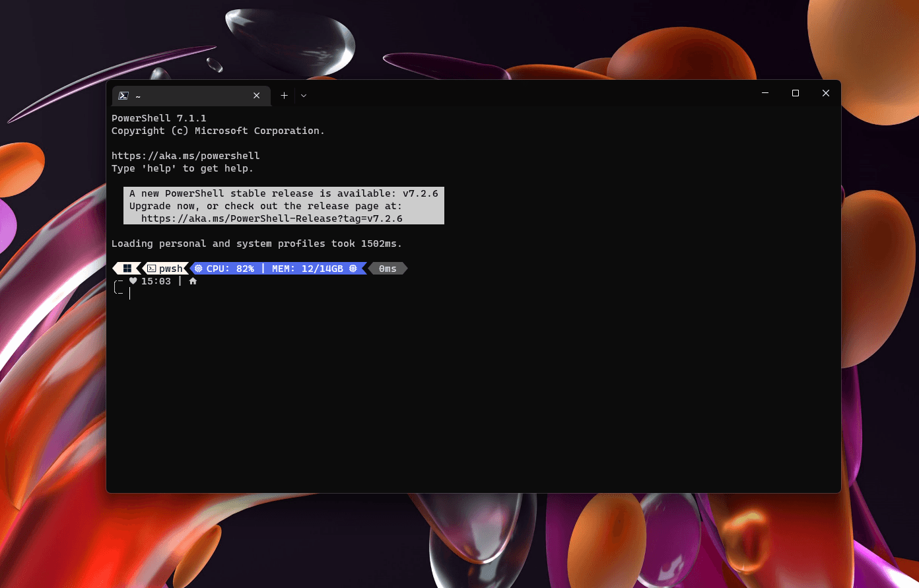Click the command input cursor line

[x=130, y=294]
